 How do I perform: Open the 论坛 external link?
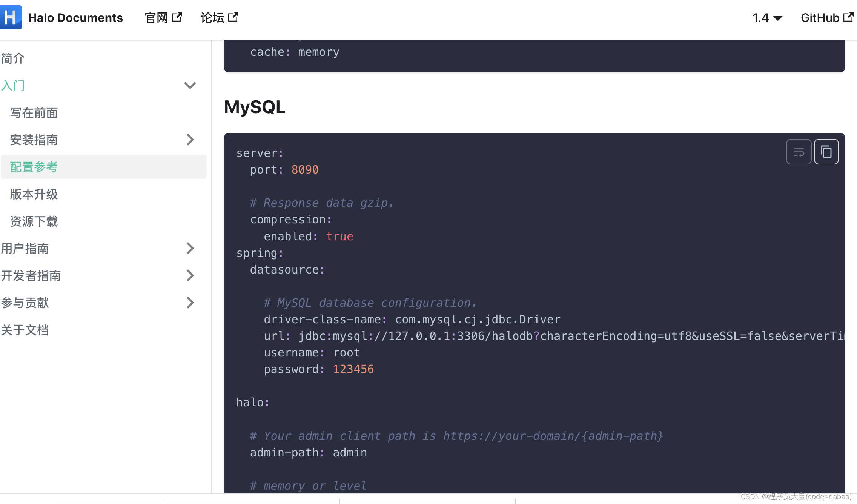[219, 17]
